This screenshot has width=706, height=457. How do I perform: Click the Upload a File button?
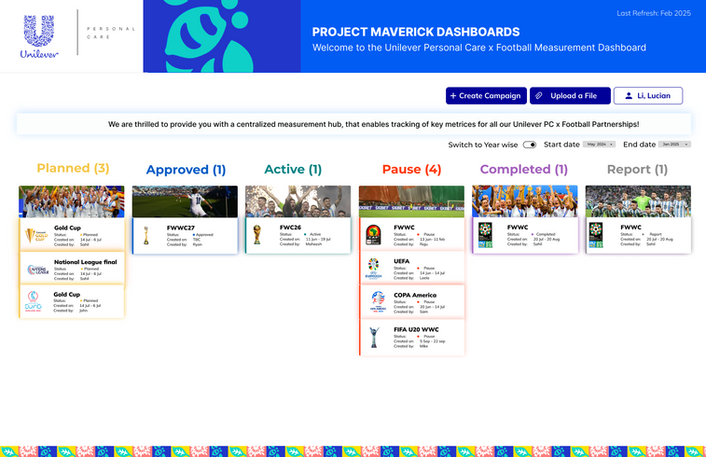click(570, 96)
